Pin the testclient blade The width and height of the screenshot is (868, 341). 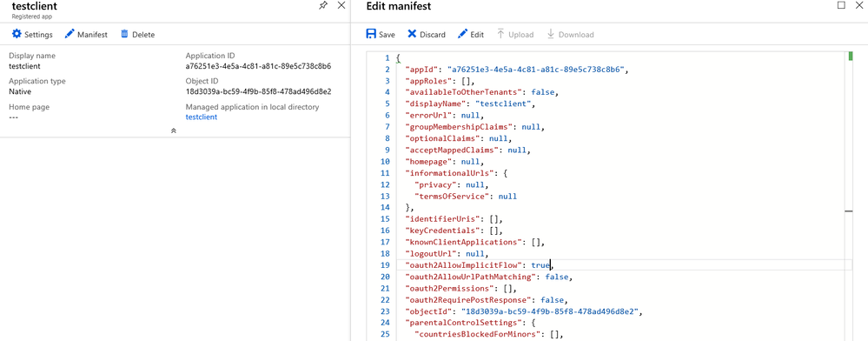pos(323,5)
